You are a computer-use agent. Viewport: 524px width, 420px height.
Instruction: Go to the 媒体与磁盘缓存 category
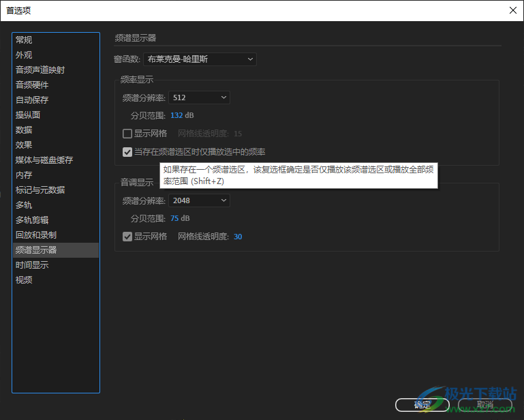[44, 160]
